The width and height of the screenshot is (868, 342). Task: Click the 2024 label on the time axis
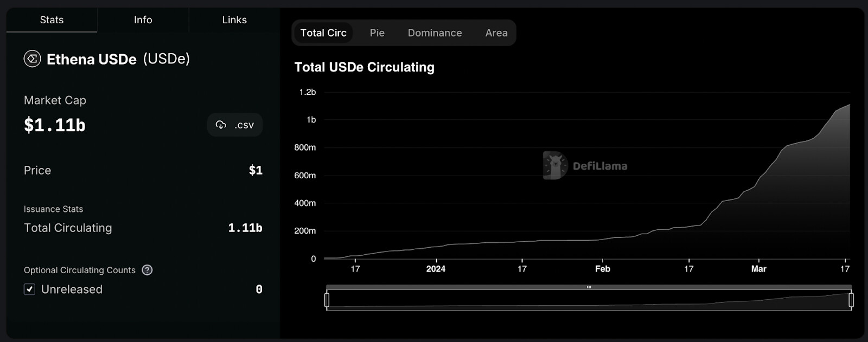coord(436,269)
